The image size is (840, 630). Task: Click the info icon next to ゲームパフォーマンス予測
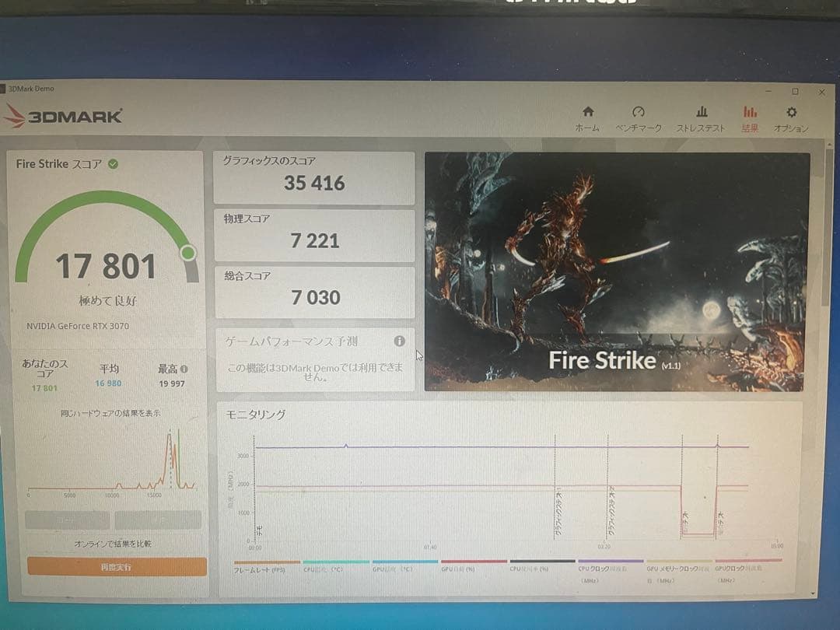(399, 341)
